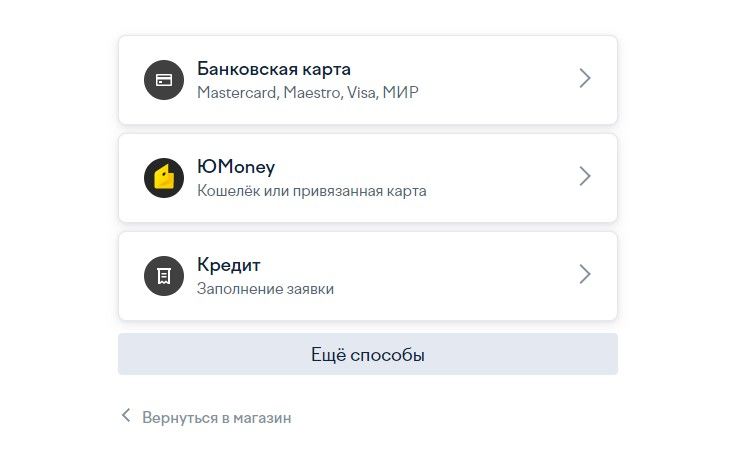
Task: Click Кошелёк или привязанная карта description
Action: [x=312, y=191]
